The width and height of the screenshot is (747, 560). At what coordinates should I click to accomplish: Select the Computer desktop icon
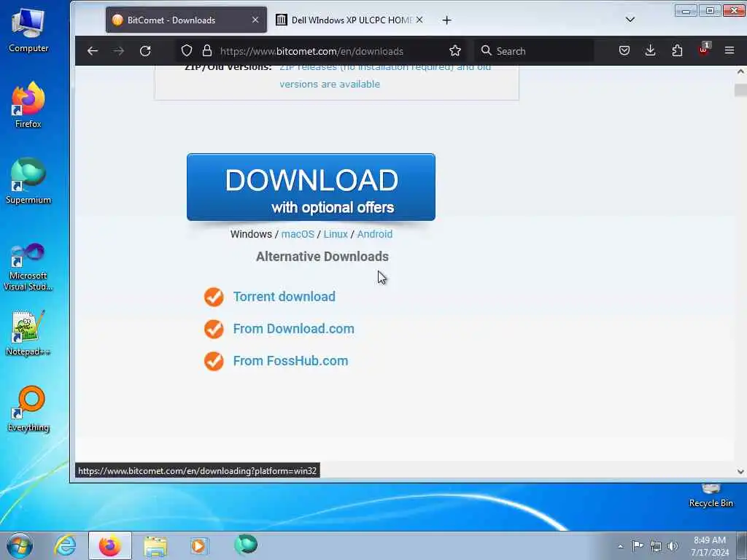(x=28, y=29)
